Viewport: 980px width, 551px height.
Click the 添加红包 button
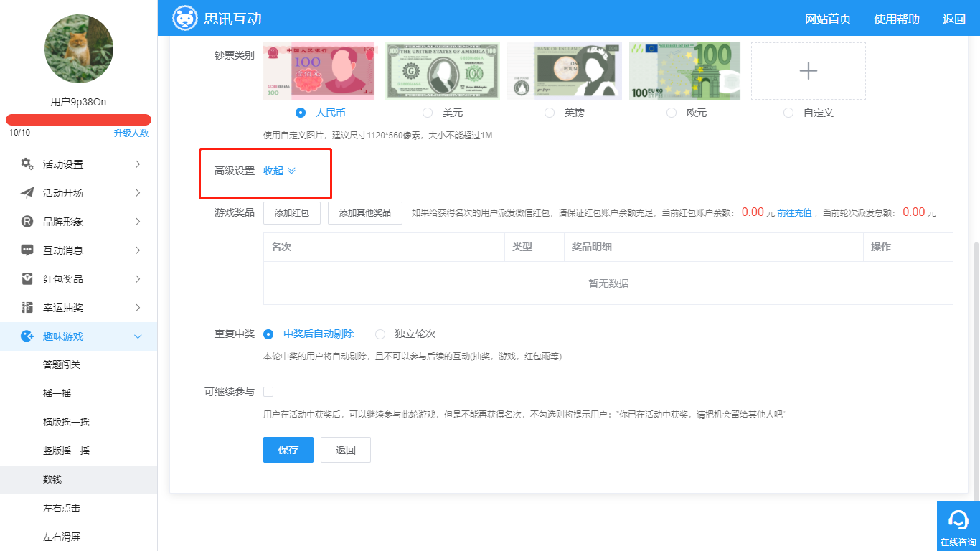click(x=292, y=213)
